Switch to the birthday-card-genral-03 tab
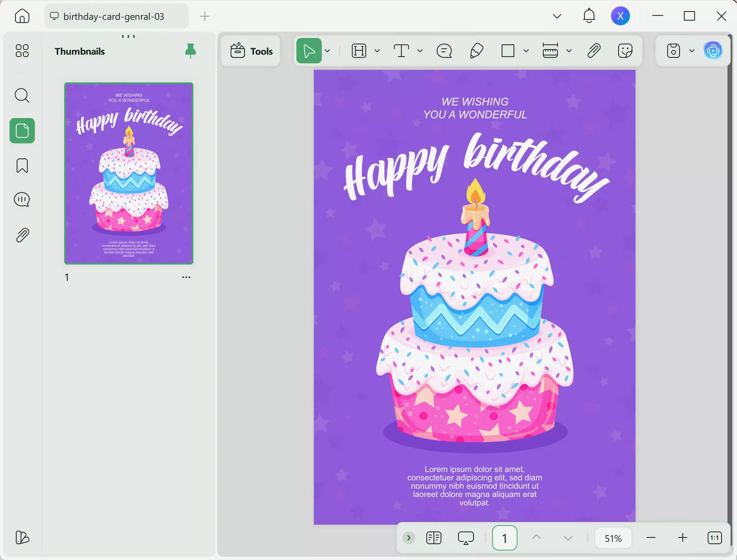 tap(114, 16)
